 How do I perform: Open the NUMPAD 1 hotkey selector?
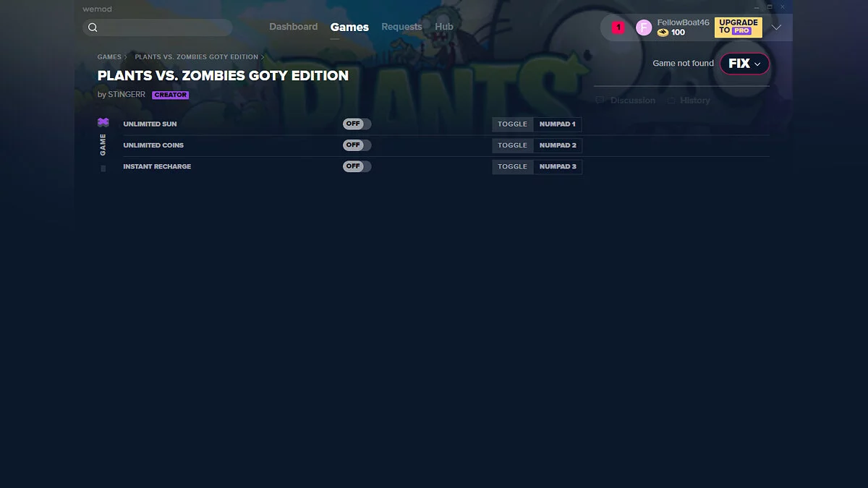click(557, 124)
